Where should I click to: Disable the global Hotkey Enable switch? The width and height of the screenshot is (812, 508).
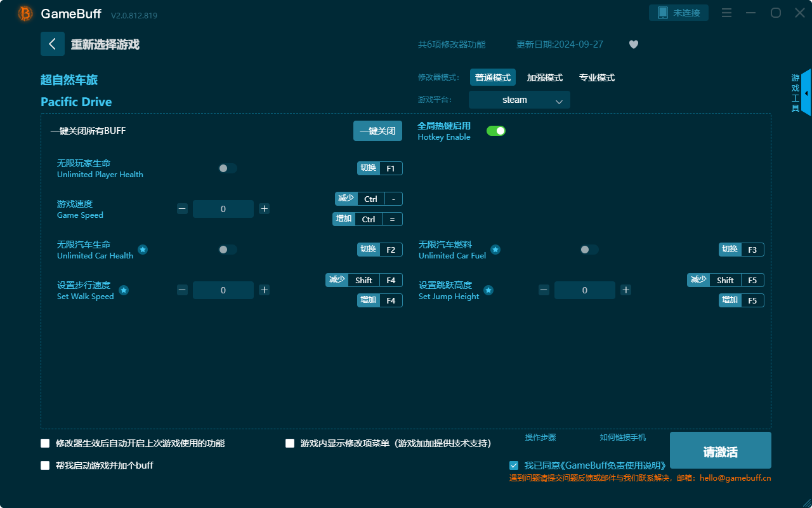click(495, 131)
